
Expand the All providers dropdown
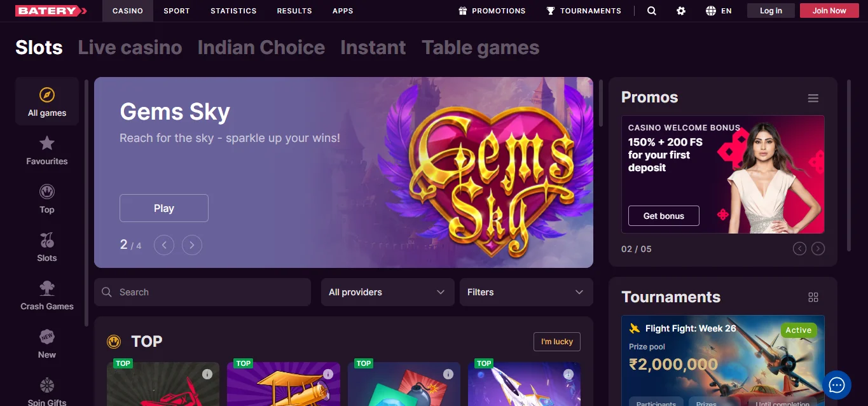pos(387,292)
